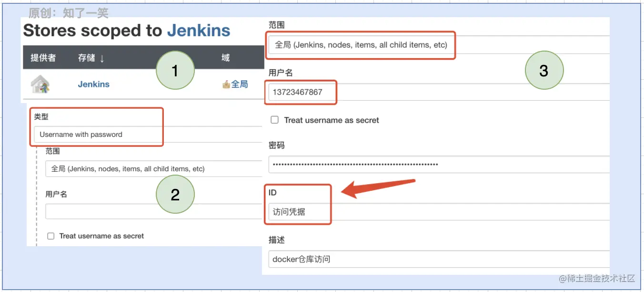Viewport: 644px width, 292px height.
Task: Click the masked 密码 password field
Action: click(438, 164)
